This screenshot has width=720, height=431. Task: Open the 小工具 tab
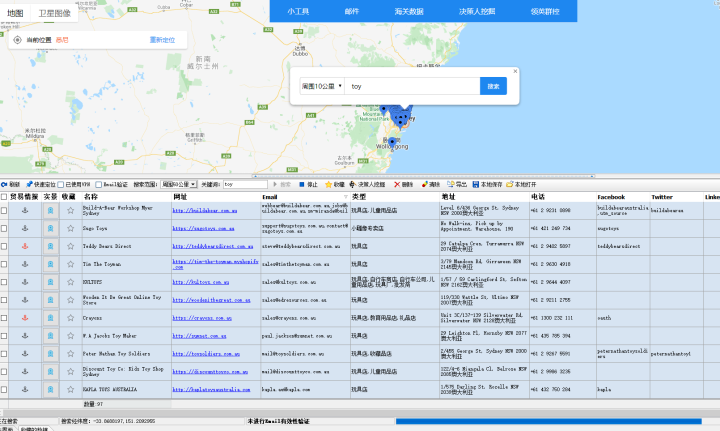pyautogui.click(x=298, y=11)
